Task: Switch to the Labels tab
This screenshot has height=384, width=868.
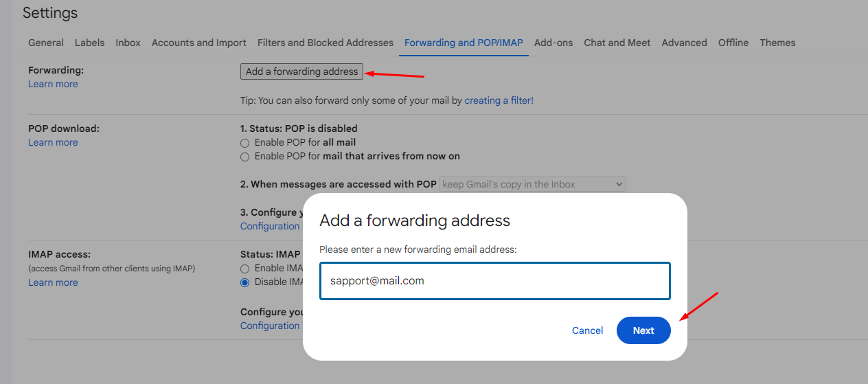Action: [x=89, y=43]
